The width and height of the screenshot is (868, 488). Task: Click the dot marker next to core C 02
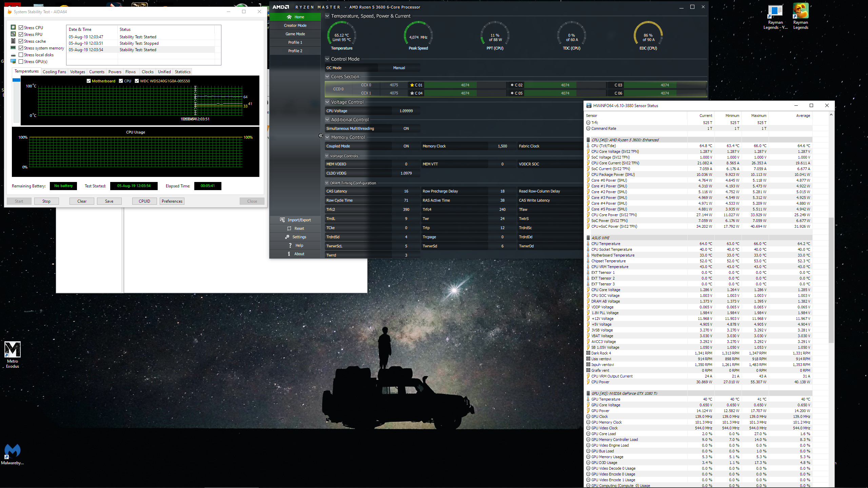tap(512, 85)
